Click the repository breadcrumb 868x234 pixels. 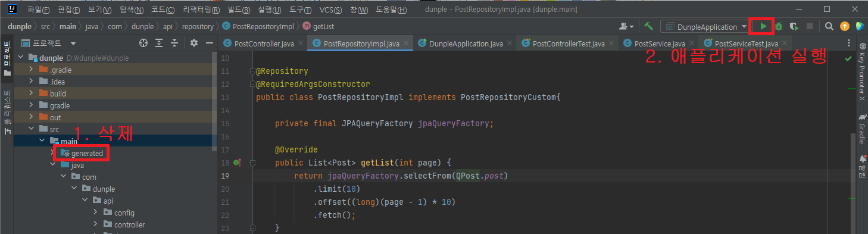click(x=198, y=26)
